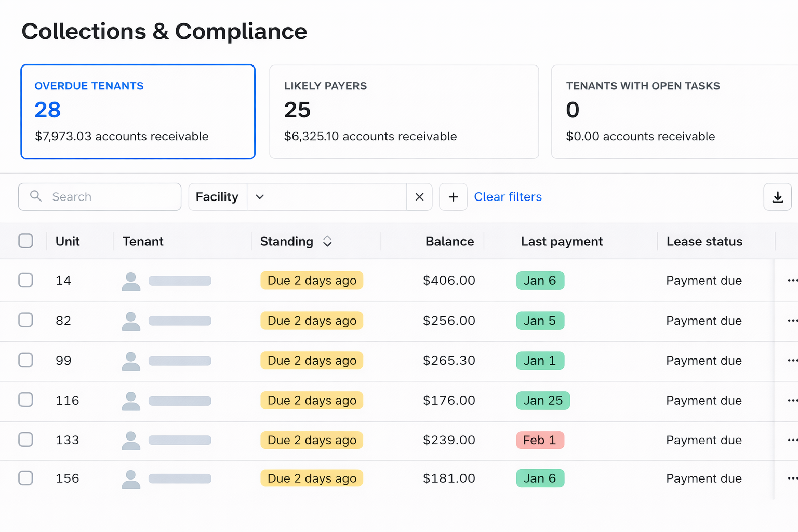Click the search magnifier icon
The width and height of the screenshot is (798, 532).
(x=35, y=196)
